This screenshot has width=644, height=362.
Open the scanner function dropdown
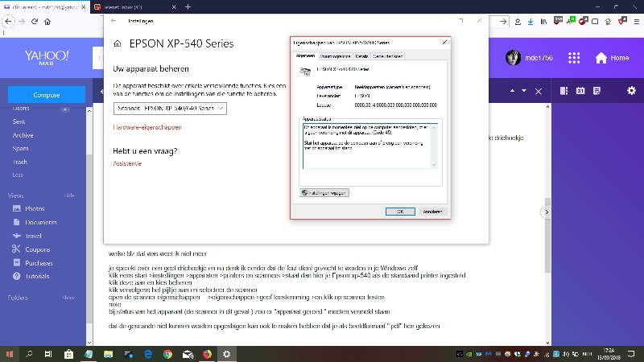(x=170, y=109)
